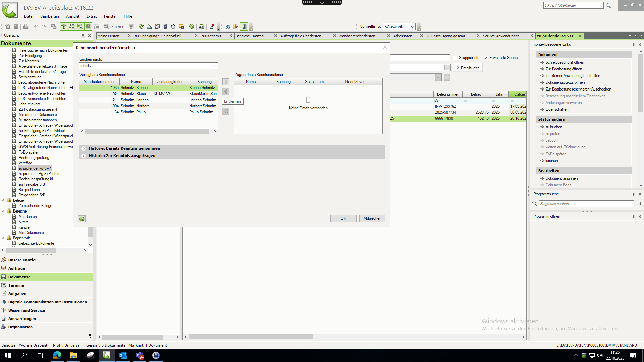Switch to the Zur Kenntnis tab
Image resolution: width=644 pixels, height=362 pixels.
pos(211,36)
